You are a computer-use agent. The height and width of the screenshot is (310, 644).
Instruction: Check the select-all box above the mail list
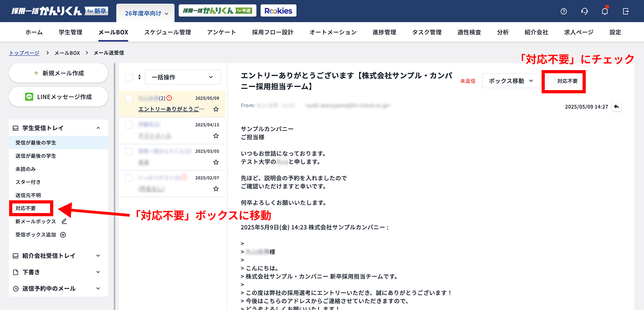129,77
